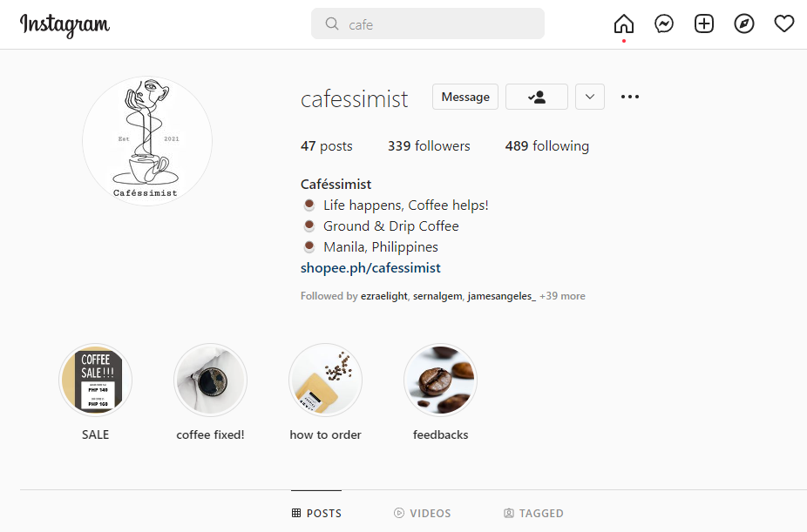Toggle the following status button
This screenshot has width=807, height=532.
coord(537,97)
